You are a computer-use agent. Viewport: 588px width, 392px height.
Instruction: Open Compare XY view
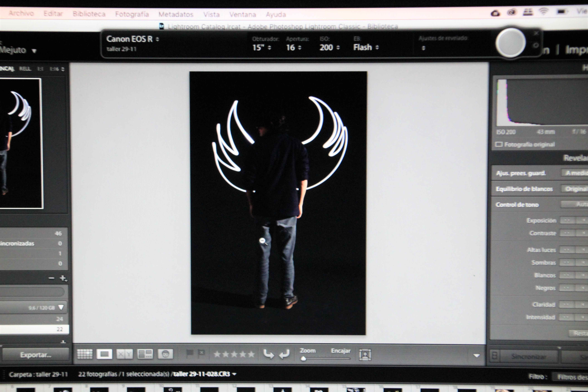point(125,354)
